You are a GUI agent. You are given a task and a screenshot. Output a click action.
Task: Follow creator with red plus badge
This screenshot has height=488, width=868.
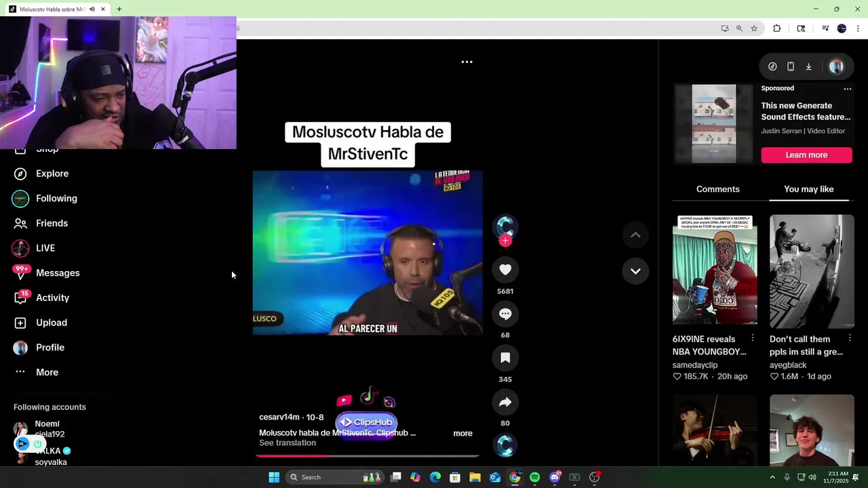tap(505, 241)
